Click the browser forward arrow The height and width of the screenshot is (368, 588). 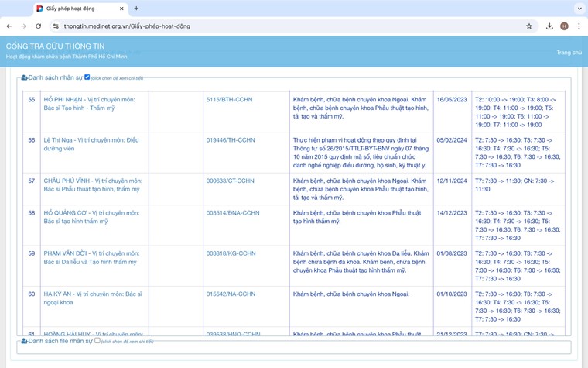click(x=23, y=26)
